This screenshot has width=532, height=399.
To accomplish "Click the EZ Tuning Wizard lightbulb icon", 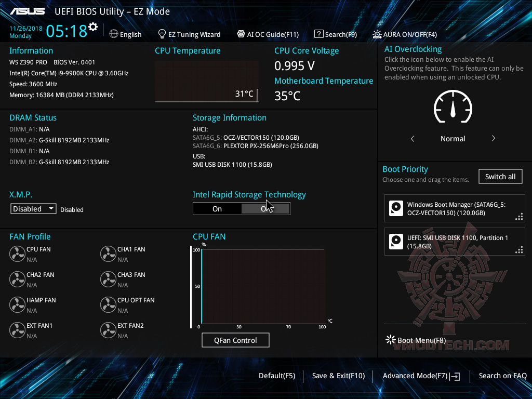I will [162, 34].
